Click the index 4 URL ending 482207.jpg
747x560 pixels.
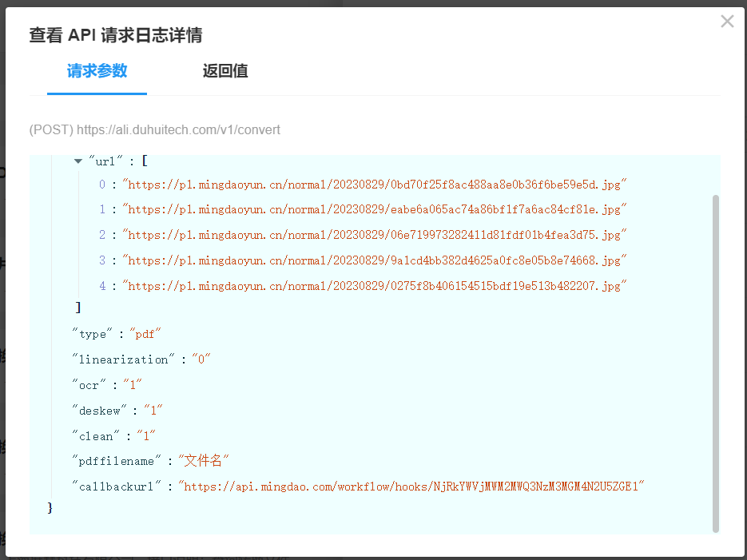click(374, 287)
